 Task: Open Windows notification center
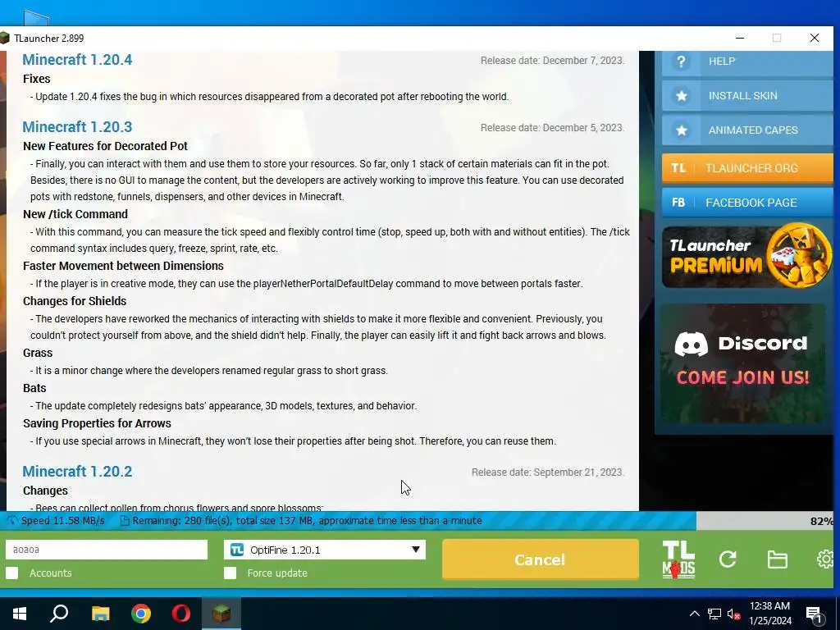click(814, 614)
